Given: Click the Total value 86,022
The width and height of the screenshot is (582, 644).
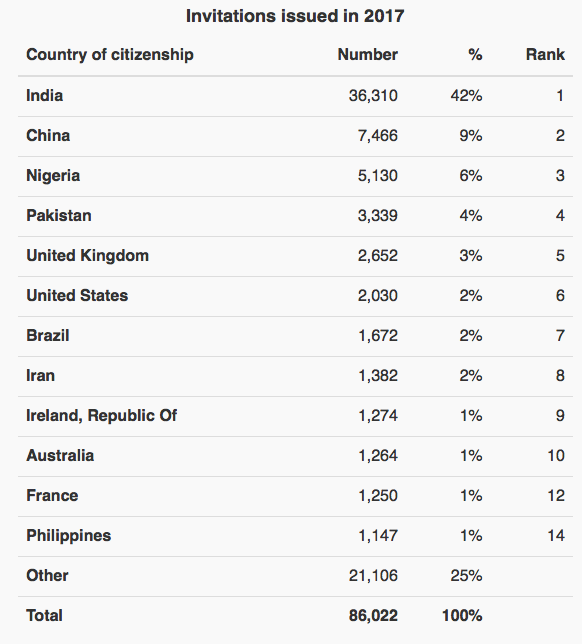Looking at the screenshot, I should [373, 616].
